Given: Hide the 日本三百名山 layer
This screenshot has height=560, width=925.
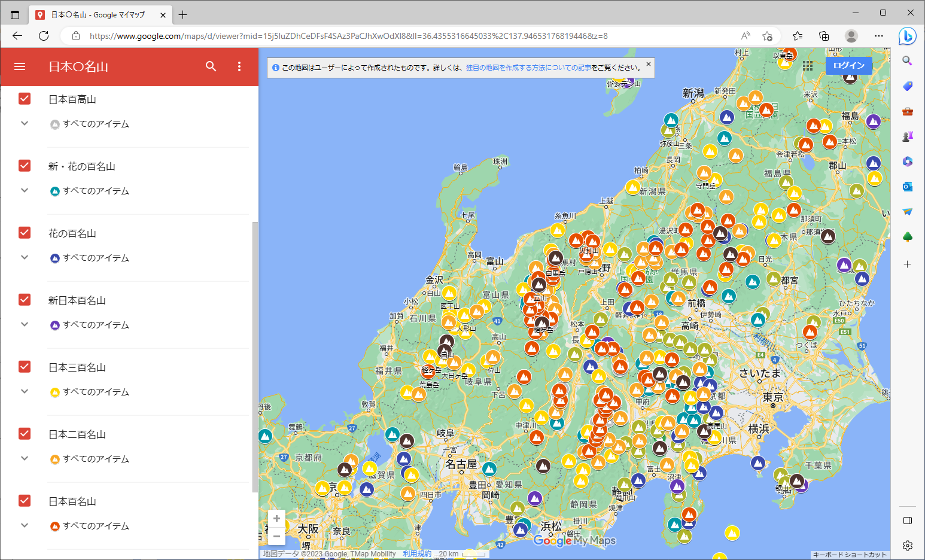Looking at the screenshot, I should (x=25, y=367).
